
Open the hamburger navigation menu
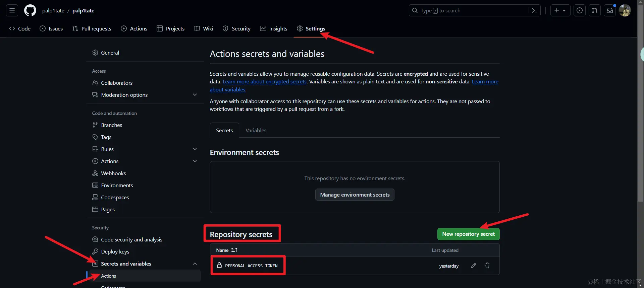click(12, 10)
